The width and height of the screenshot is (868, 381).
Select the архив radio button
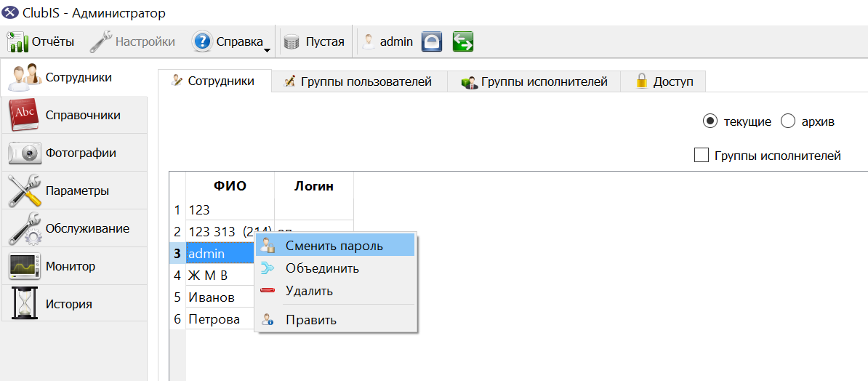(x=788, y=121)
